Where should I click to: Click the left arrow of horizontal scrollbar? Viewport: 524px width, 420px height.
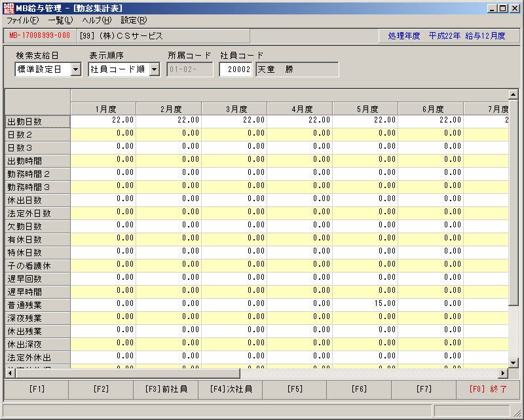tap(10, 373)
